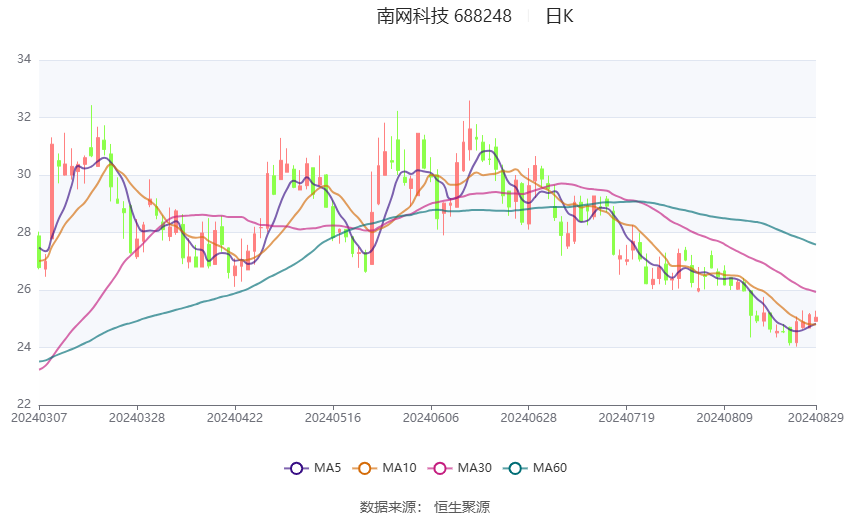Click the y-axis value 22
The image size is (850, 517).
point(24,404)
